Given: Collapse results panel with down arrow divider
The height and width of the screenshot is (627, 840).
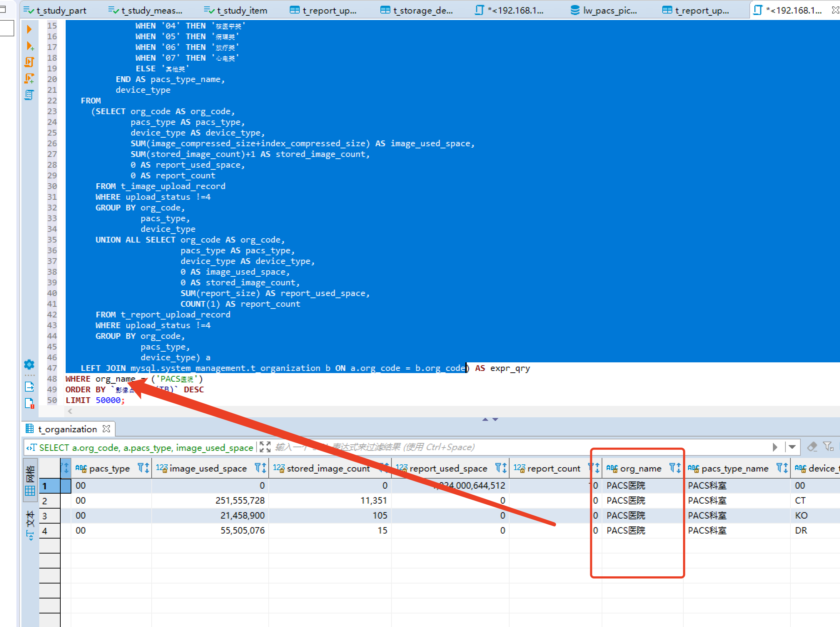Looking at the screenshot, I should (x=495, y=419).
